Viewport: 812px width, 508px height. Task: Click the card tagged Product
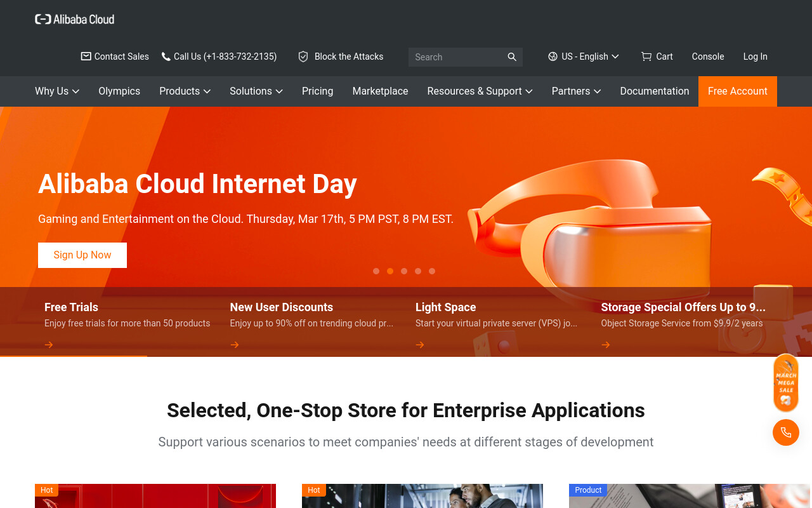coord(690,496)
